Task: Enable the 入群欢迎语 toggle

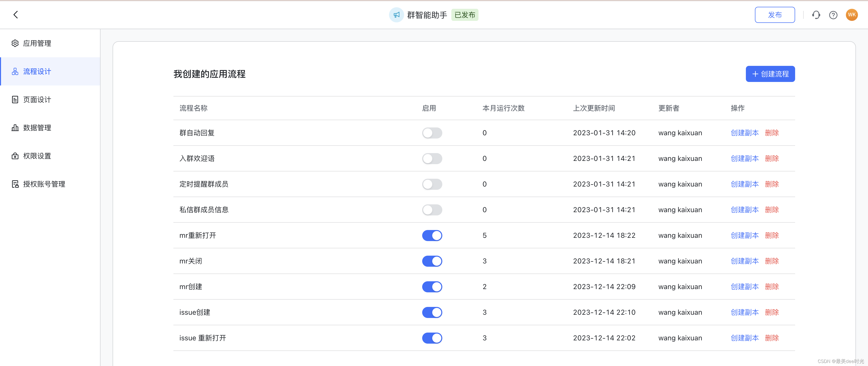Action: pyautogui.click(x=432, y=158)
